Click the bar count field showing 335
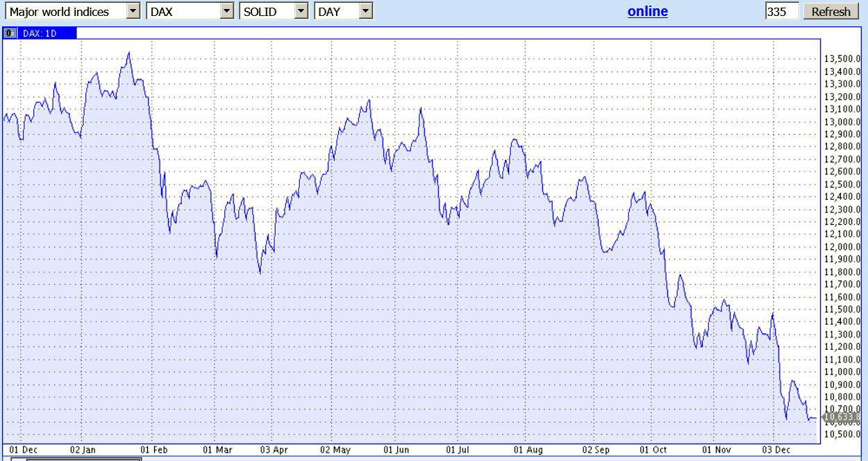 tap(781, 12)
